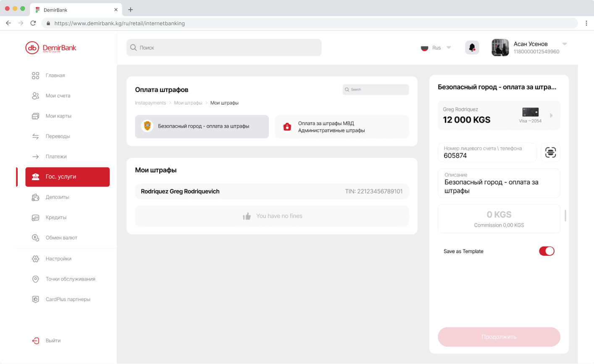Click the Мои счета people icon
594x364 pixels.
[36, 96]
